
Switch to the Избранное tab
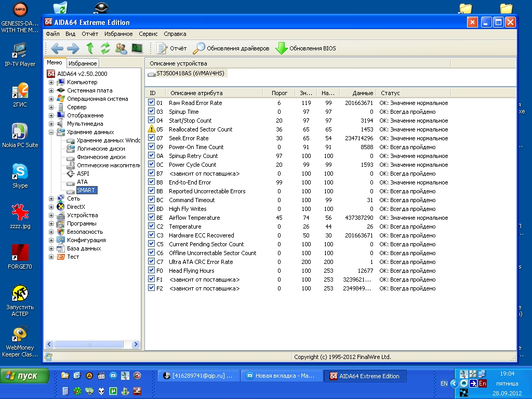pyautogui.click(x=83, y=63)
